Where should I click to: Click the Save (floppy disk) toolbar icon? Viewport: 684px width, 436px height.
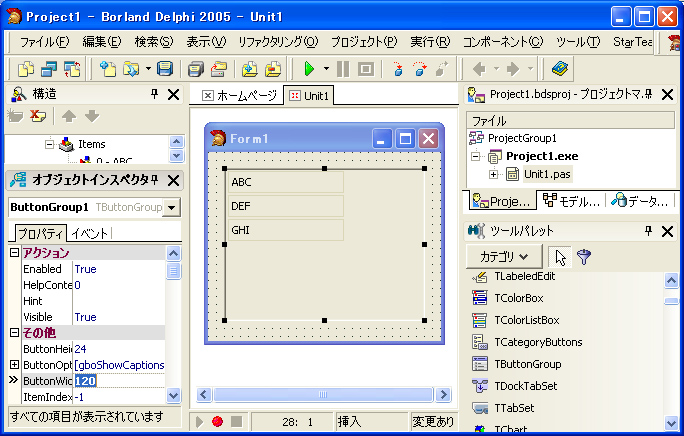165,69
